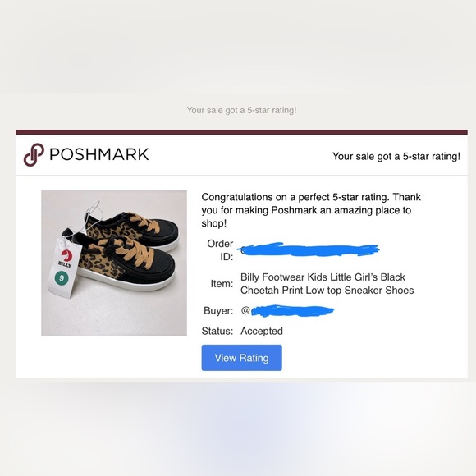476x476 pixels.
Task: Click the maroon bar atop the email
Action: 241,132
